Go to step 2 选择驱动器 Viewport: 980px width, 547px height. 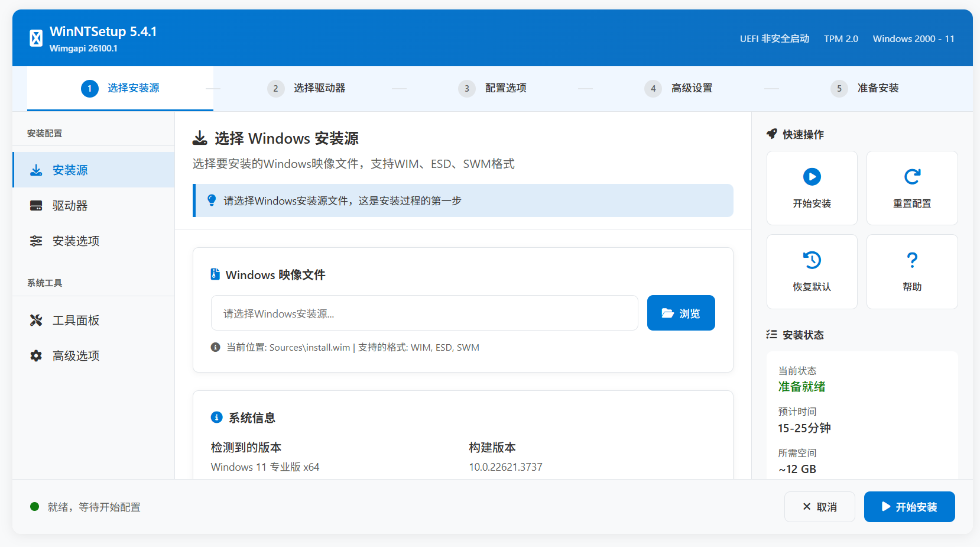[306, 88]
